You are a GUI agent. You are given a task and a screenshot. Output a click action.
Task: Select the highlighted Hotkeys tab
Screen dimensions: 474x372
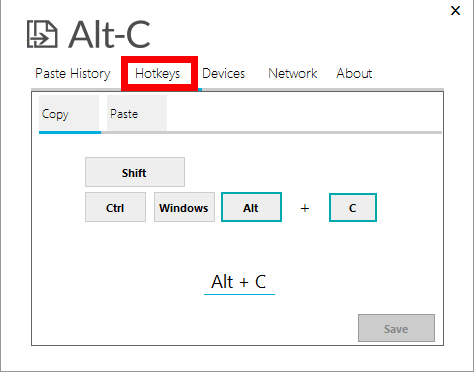pos(157,73)
